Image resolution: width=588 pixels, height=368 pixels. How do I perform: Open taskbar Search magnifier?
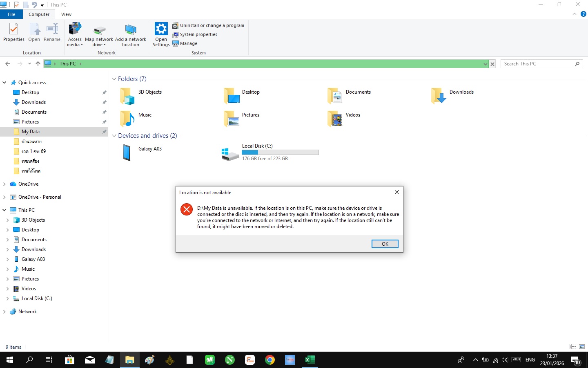coord(29,360)
